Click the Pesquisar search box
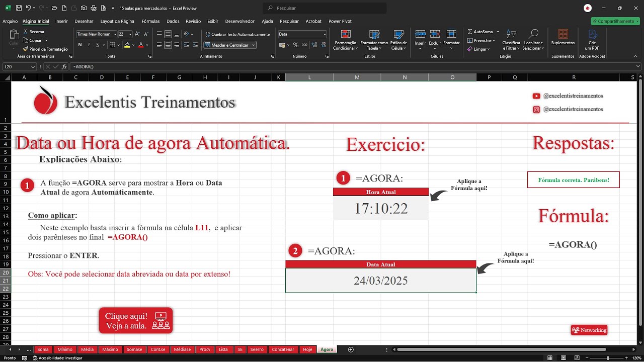The width and height of the screenshot is (644, 362). click(325, 8)
